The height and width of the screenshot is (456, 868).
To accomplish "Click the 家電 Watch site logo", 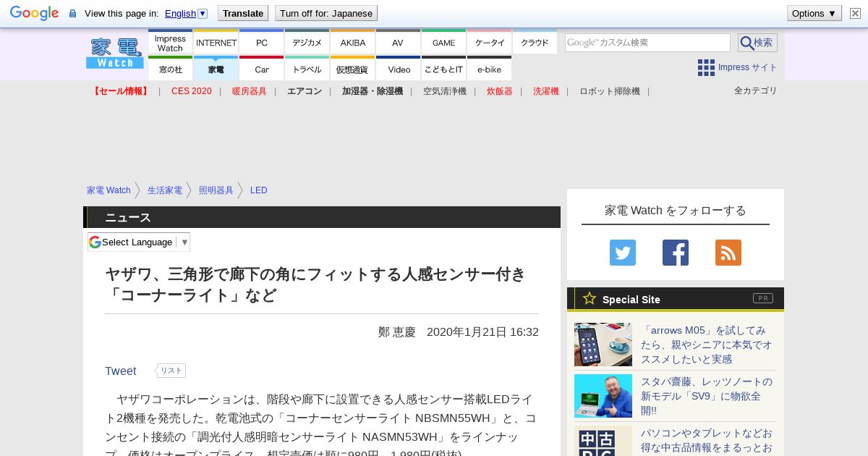I will tap(115, 53).
